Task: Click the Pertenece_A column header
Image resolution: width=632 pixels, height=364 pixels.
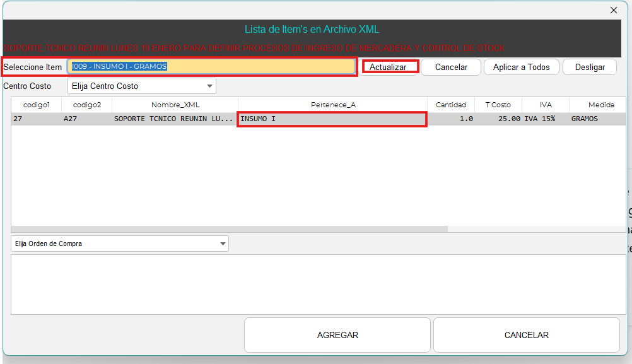Action: pos(332,105)
